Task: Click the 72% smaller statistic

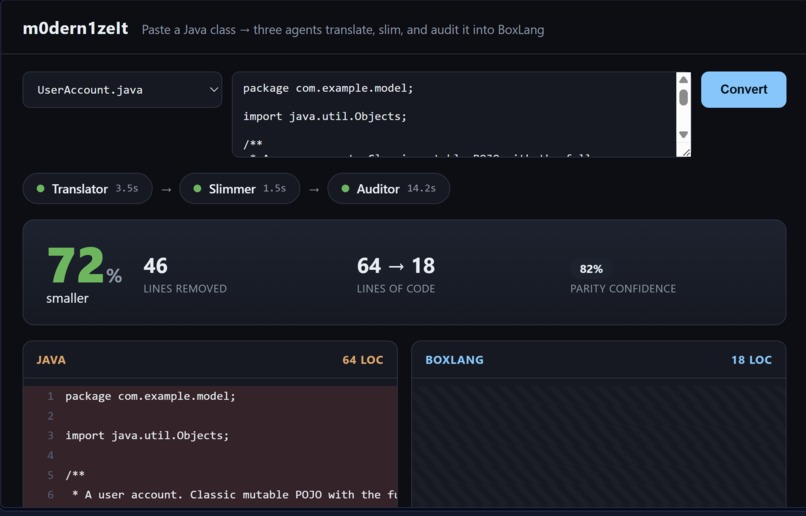Action: coord(84,274)
